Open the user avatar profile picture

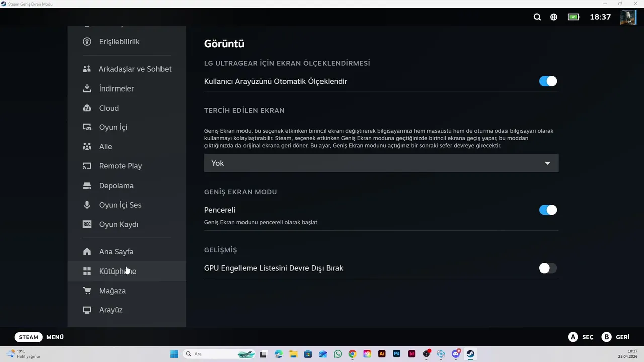pyautogui.click(x=628, y=17)
